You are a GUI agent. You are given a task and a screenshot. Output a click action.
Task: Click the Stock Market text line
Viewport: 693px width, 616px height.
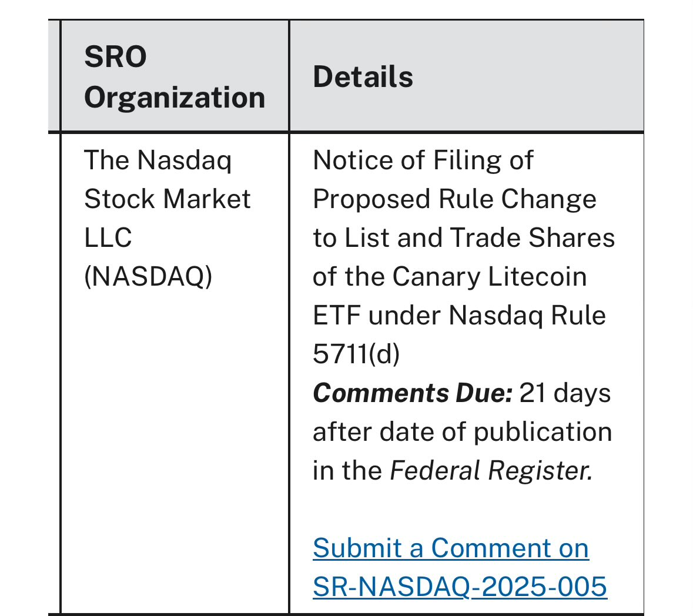[x=168, y=199]
